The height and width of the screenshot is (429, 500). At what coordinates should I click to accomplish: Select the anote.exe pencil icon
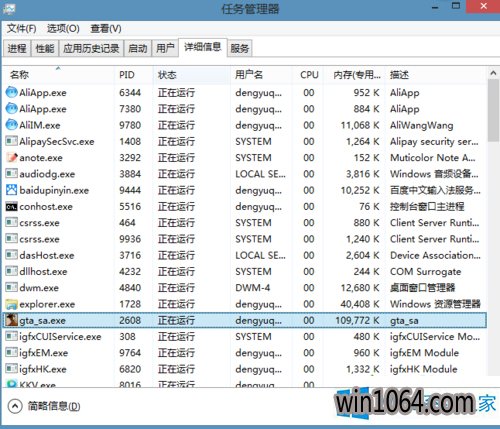point(11,158)
